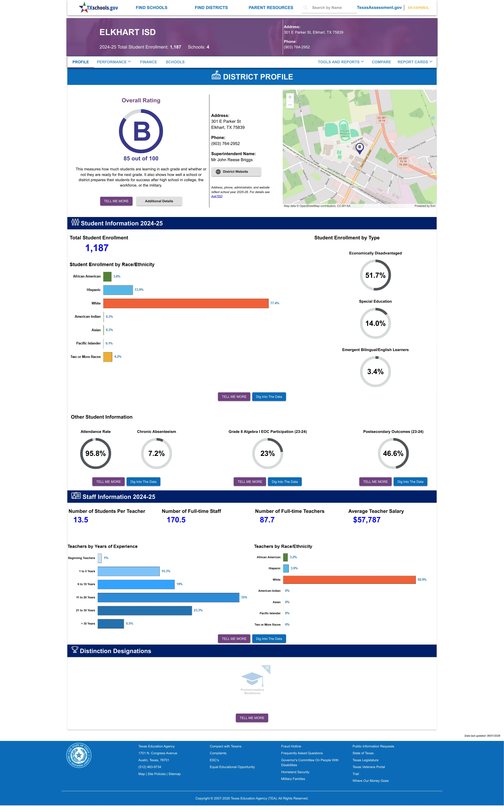Click Tell Me More under Overall Rating
The width and height of the screenshot is (504, 812).
click(116, 201)
